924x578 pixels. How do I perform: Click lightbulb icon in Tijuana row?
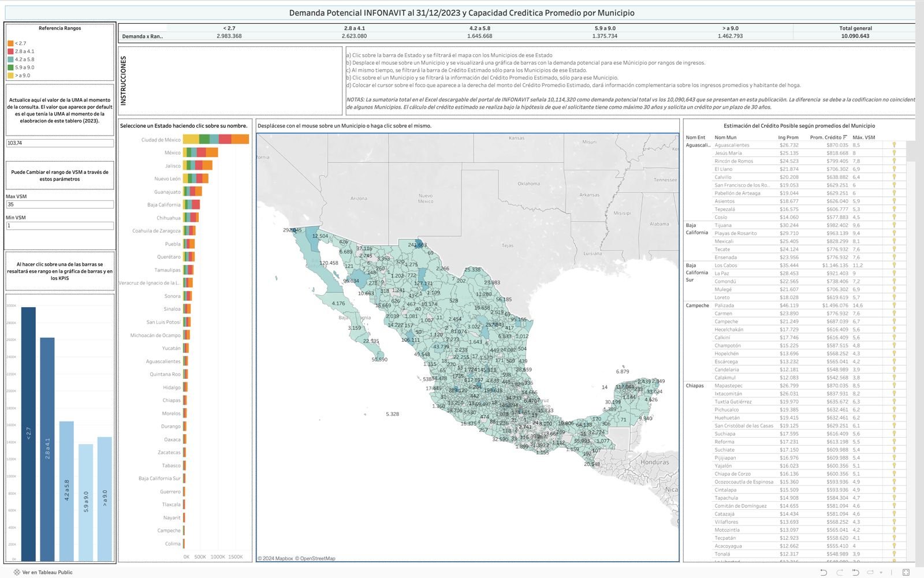(x=894, y=225)
